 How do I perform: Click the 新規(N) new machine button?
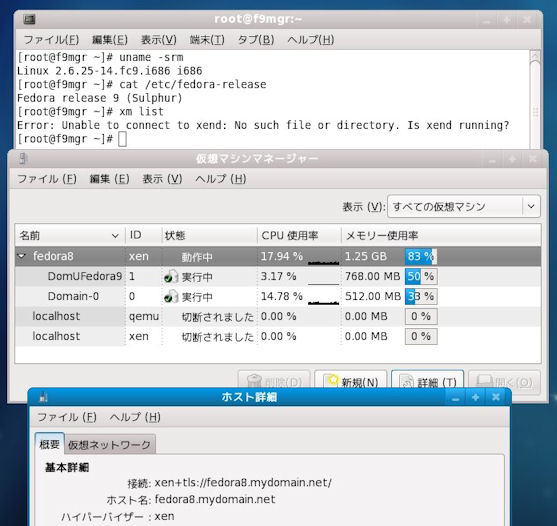coord(351,381)
